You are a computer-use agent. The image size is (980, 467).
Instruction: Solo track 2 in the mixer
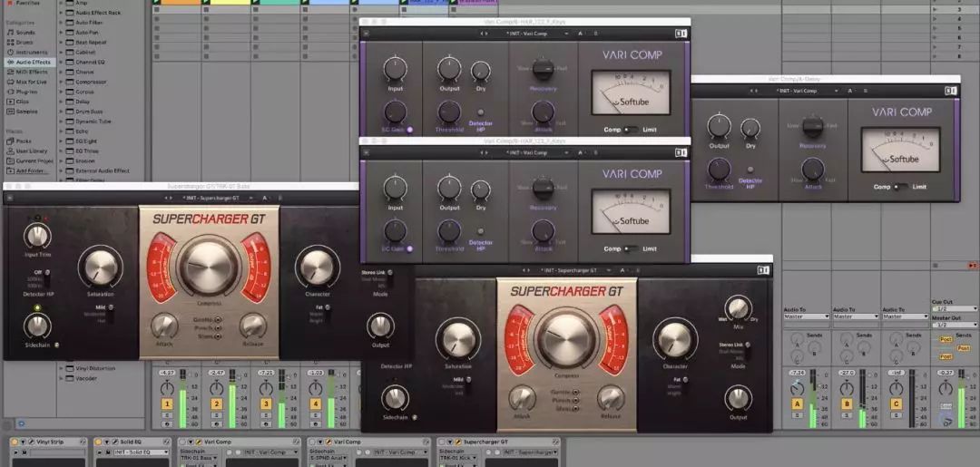[x=216, y=414]
